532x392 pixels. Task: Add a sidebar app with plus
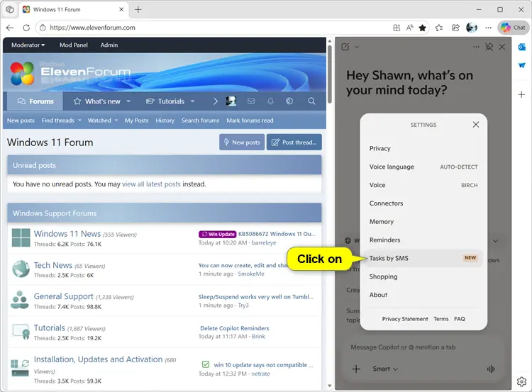point(521,94)
